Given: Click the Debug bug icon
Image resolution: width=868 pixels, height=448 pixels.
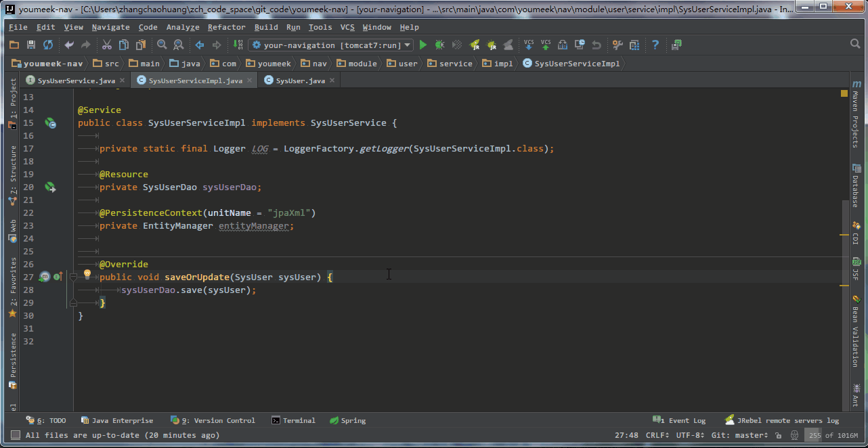Looking at the screenshot, I should coord(439,45).
